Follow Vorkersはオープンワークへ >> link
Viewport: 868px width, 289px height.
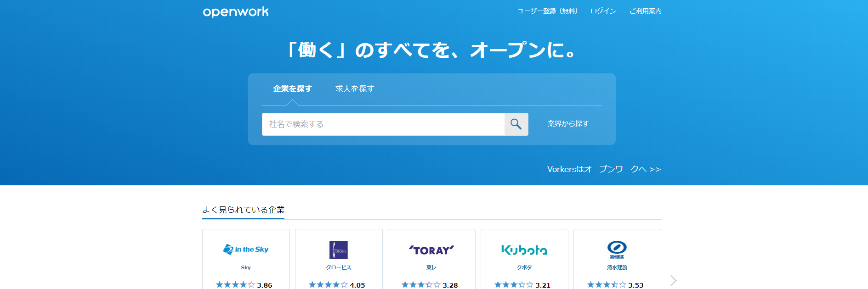click(604, 169)
